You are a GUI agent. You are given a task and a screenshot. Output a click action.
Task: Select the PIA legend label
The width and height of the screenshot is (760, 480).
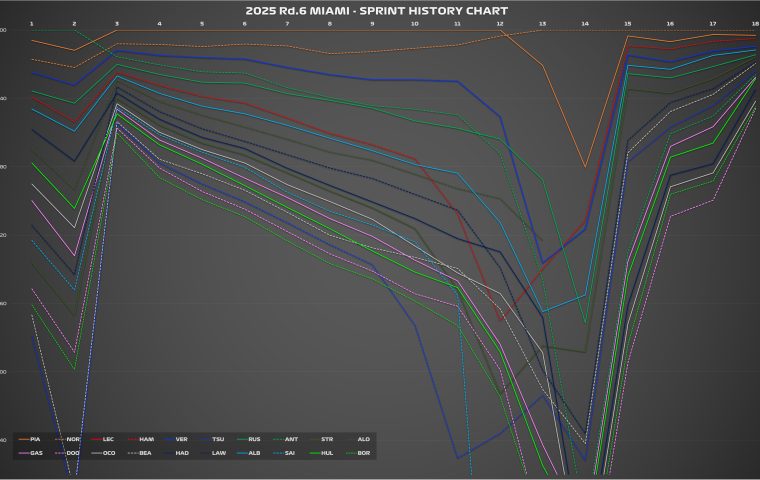[35, 439]
